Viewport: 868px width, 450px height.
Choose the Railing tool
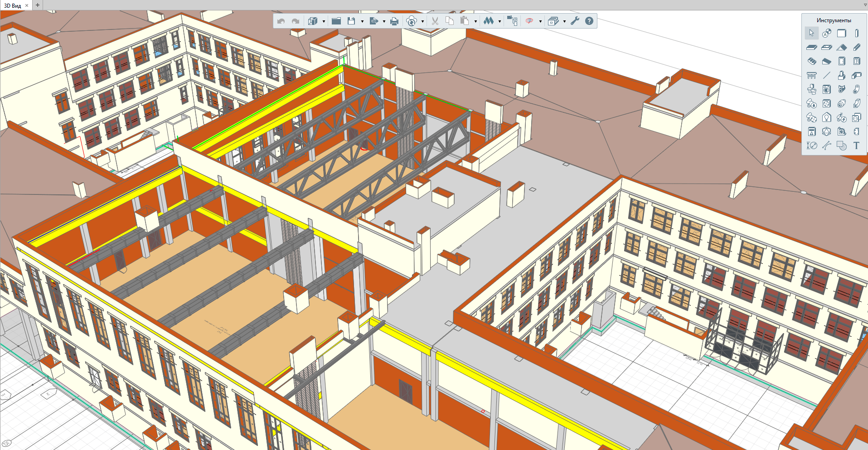[811, 75]
